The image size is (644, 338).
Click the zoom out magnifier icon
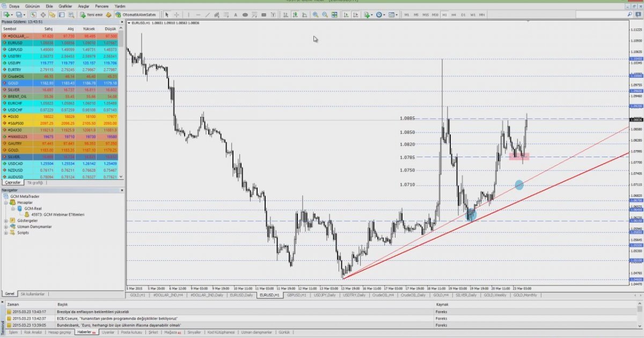pyautogui.click(x=325, y=15)
